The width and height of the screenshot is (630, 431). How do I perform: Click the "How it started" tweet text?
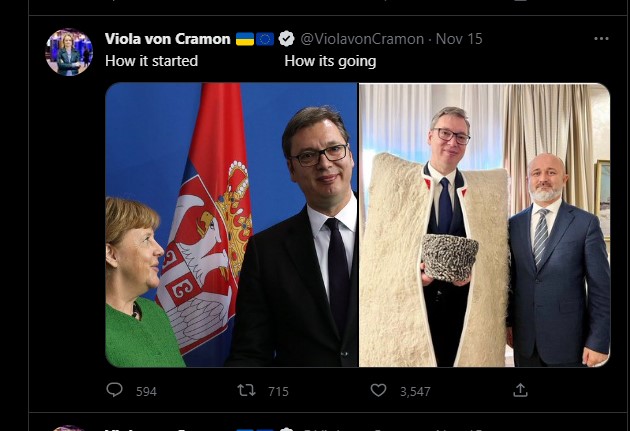click(x=151, y=61)
